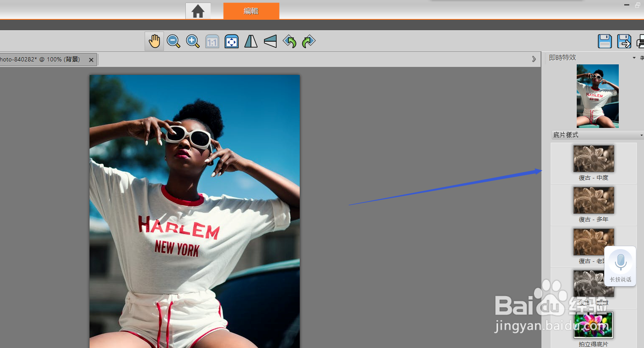Go to the Home tab
The width and height of the screenshot is (644, 348).
tap(198, 11)
